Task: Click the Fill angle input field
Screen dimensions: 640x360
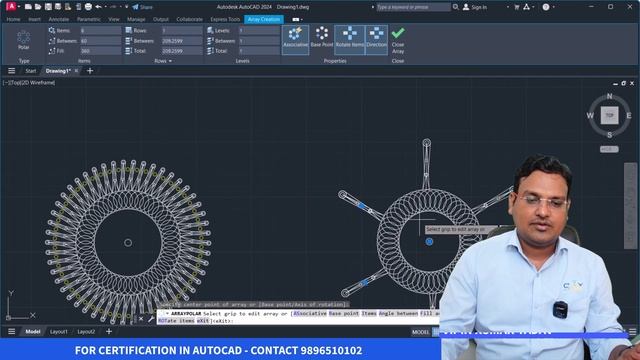Action: (100, 51)
